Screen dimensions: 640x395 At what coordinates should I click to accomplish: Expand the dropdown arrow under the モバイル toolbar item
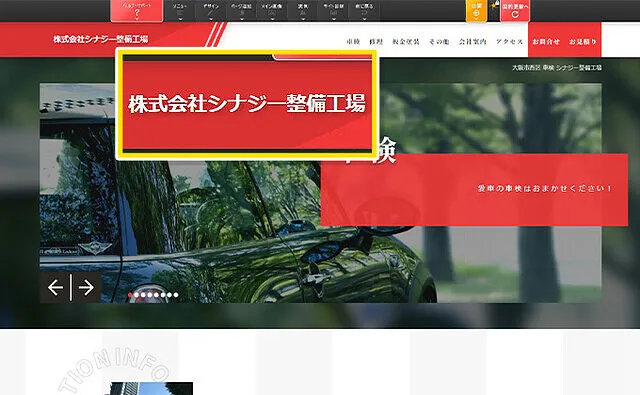[333, 18]
